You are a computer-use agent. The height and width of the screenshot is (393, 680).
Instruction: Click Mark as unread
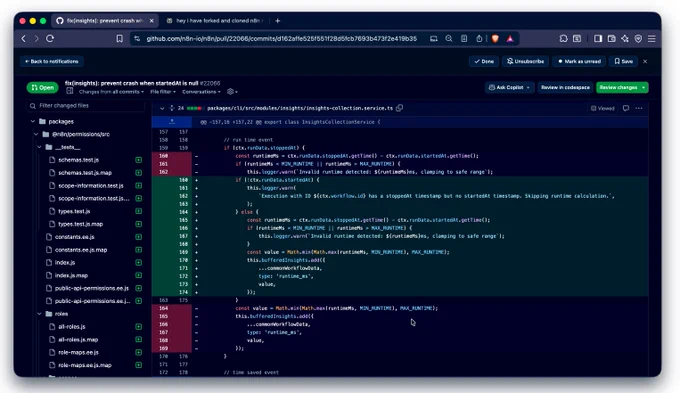click(579, 61)
